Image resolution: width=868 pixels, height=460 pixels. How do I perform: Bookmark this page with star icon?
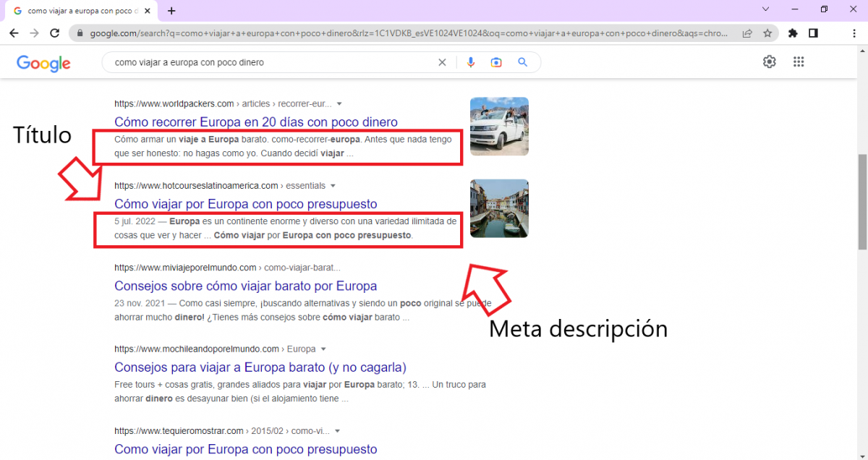pos(767,33)
